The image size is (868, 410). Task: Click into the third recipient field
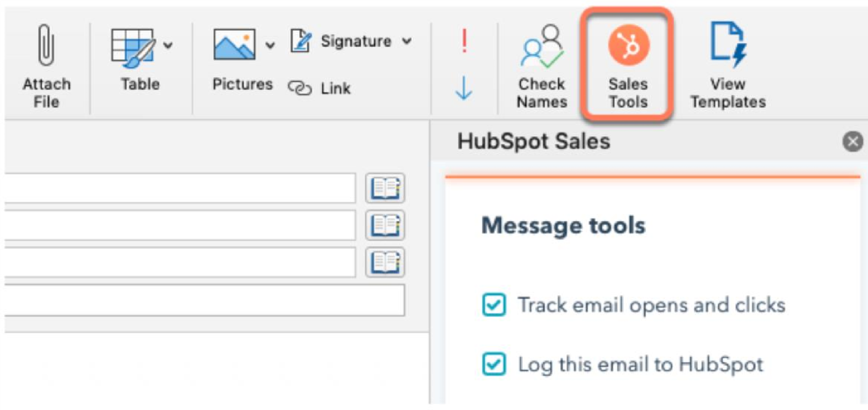coord(180,262)
